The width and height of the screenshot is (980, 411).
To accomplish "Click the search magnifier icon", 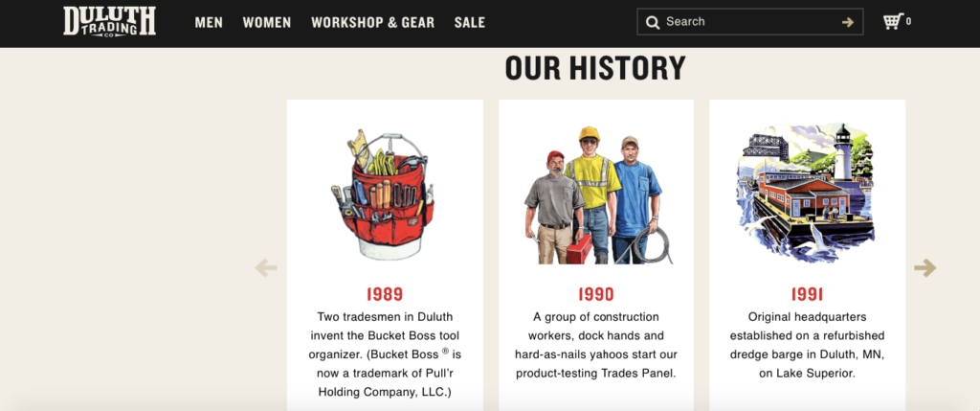I will click(653, 23).
